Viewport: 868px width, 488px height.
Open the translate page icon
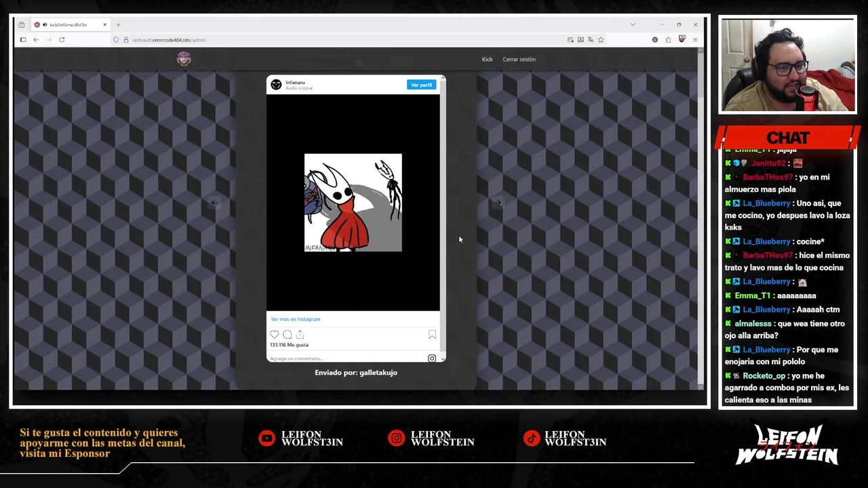coord(591,40)
